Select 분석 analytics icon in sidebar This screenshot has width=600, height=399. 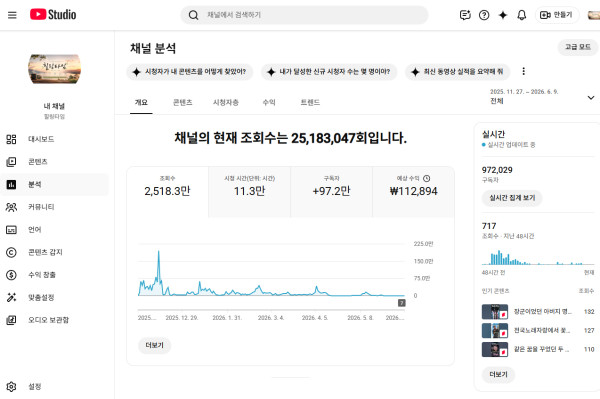point(11,184)
